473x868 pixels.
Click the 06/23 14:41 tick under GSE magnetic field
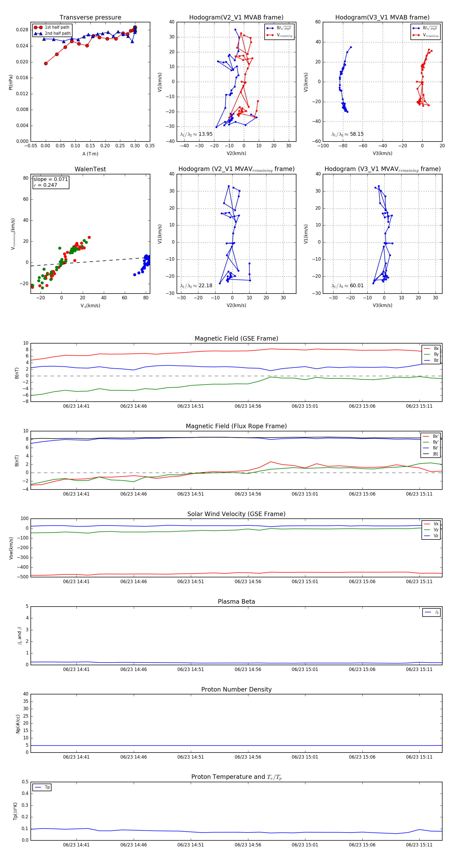pos(76,406)
